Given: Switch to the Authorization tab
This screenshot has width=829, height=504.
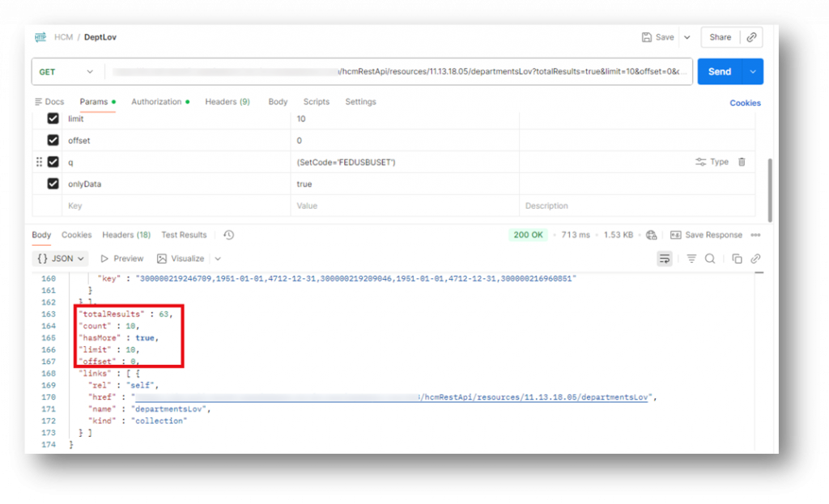Looking at the screenshot, I should click(x=160, y=101).
